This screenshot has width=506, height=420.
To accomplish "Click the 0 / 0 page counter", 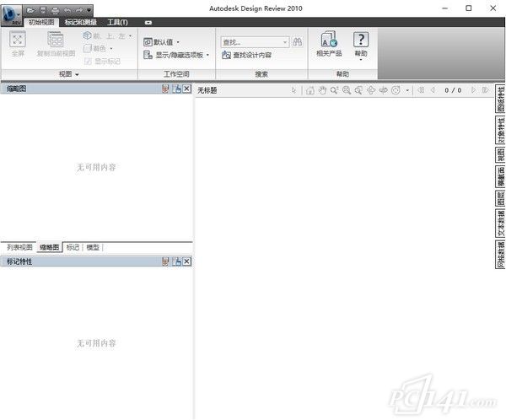I will [453, 90].
